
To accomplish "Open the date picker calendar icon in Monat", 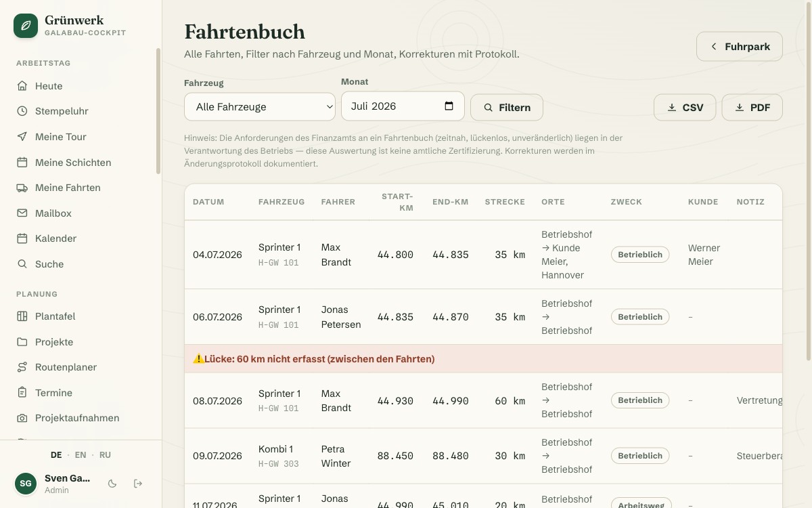I will 449,106.
